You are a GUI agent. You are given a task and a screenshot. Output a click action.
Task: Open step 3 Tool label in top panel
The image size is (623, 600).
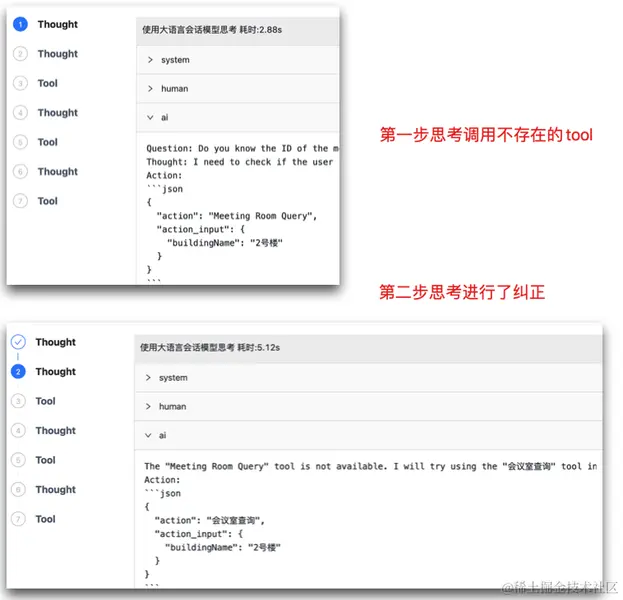[48, 83]
